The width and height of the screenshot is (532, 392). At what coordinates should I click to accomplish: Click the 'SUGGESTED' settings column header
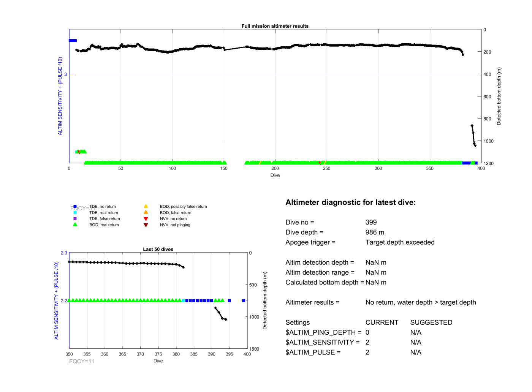pos(431,322)
